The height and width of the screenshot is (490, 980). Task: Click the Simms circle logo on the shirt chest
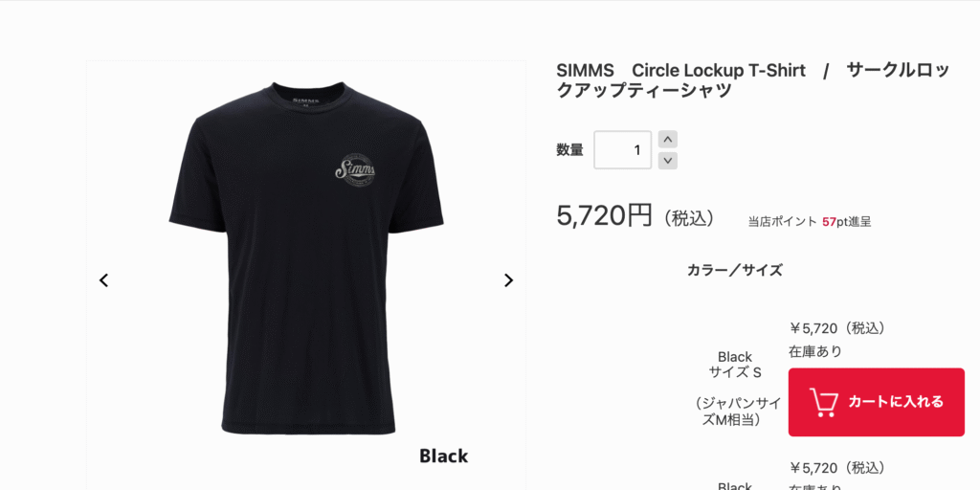[355, 168]
